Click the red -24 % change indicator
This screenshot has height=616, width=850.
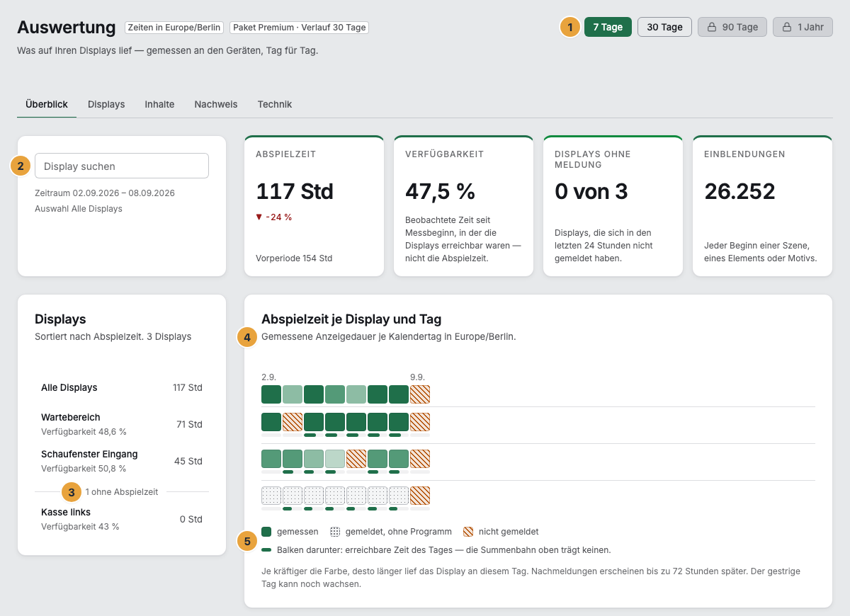[x=274, y=217]
